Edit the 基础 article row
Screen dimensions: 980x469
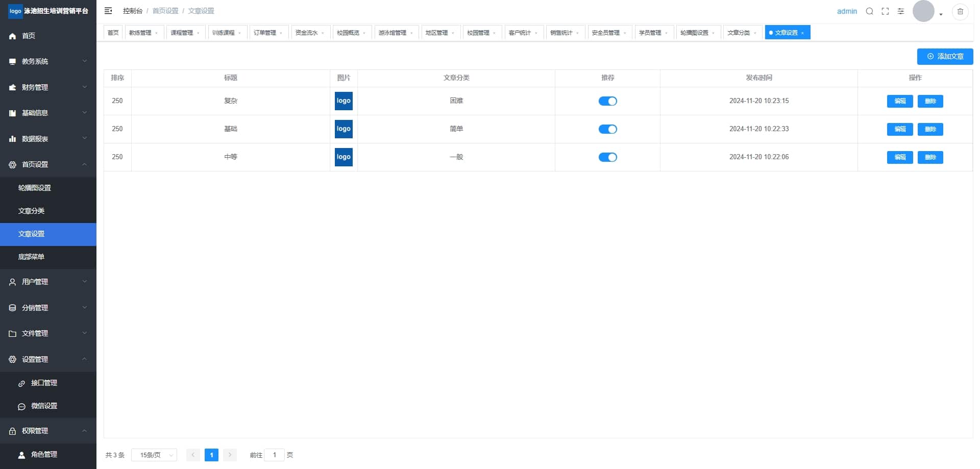click(x=900, y=129)
